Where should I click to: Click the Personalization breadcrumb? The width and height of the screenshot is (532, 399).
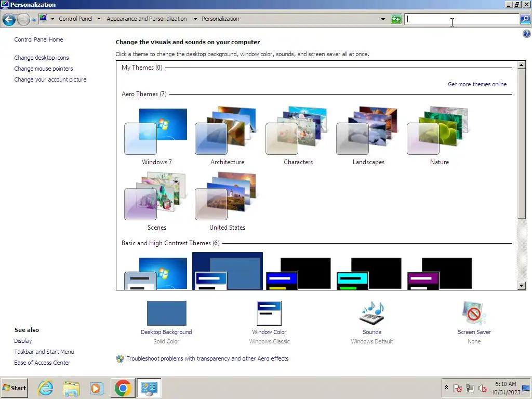[x=220, y=19]
